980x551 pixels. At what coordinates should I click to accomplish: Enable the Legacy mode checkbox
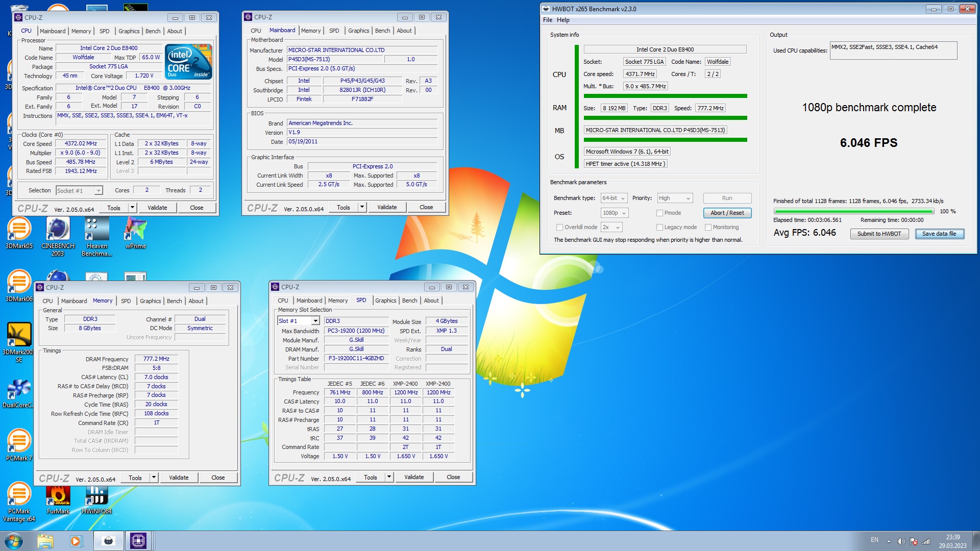[659, 227]
